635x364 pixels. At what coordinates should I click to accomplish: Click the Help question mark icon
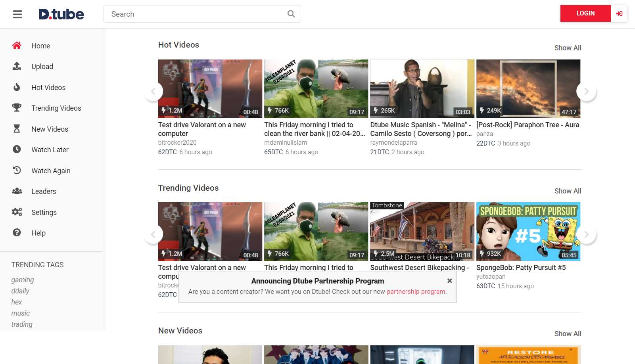coord(17,233)
